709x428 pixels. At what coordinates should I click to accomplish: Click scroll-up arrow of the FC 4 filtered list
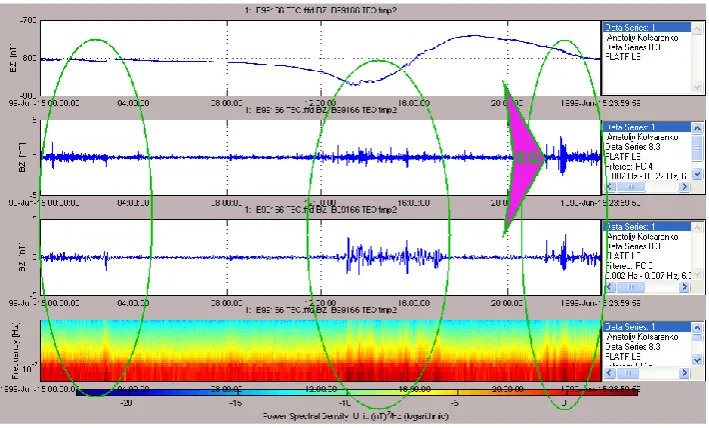(697, 128)
